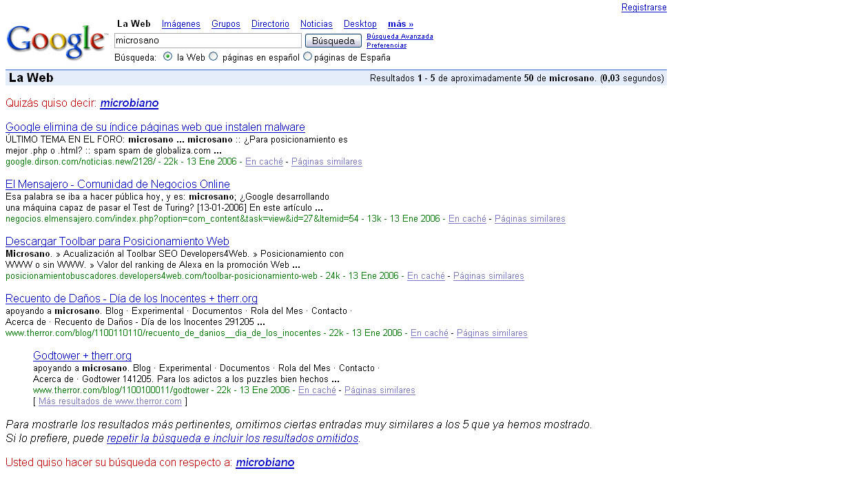This screenshot has height=504, width=866.
Task: Click the top 'microbiano' suggestion
Action: tap(130, 103)
